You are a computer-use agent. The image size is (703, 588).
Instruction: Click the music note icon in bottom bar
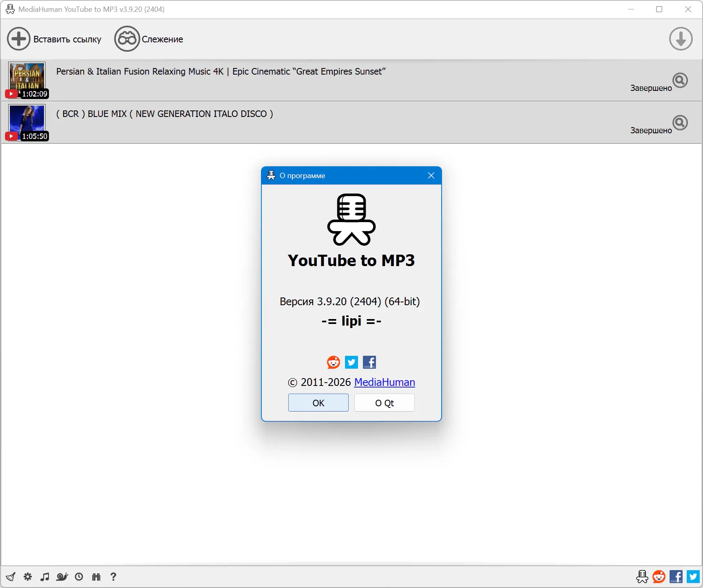click(45, 577)
